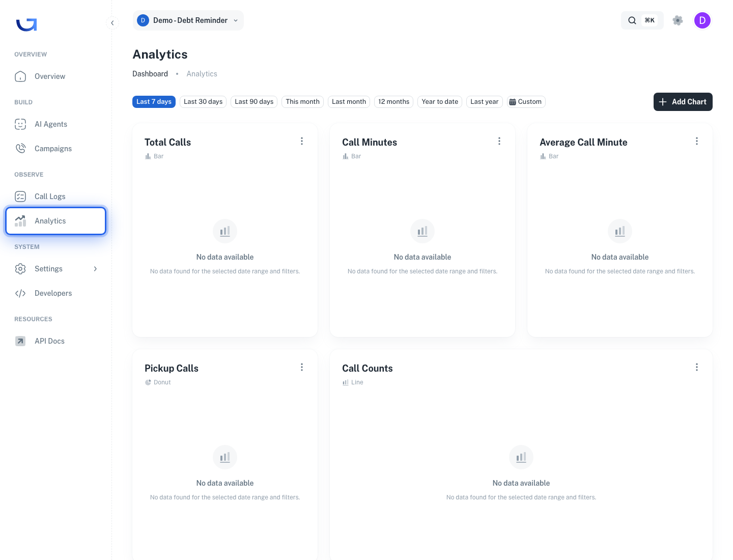Select the Last year range

tap(485, 102)
